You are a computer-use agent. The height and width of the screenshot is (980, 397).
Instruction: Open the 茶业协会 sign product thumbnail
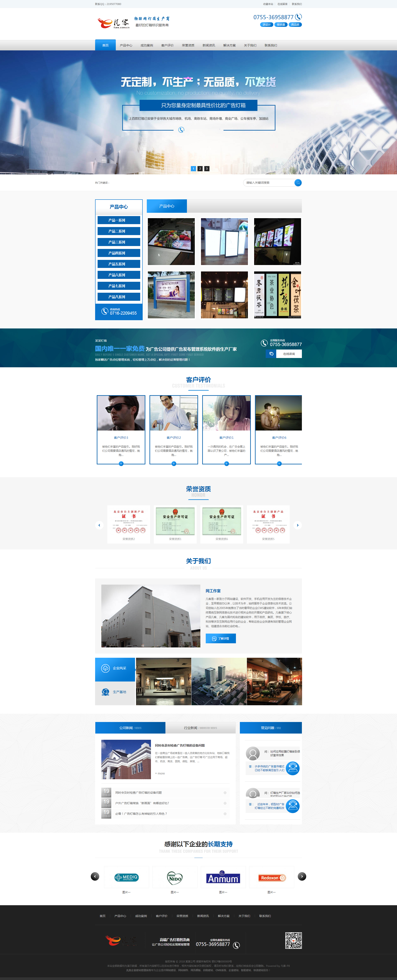click(x=277, y=295)
